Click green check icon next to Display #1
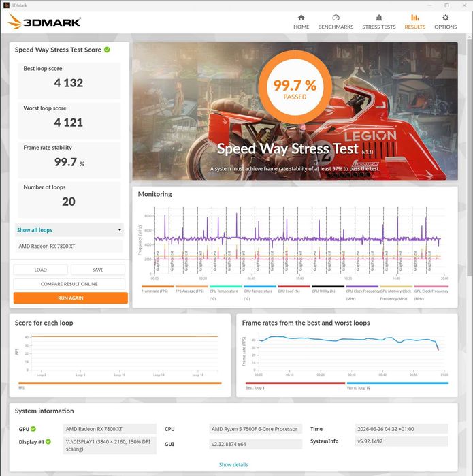The height and width of the screenshot is (476, 473). click(x=48, y=442)
